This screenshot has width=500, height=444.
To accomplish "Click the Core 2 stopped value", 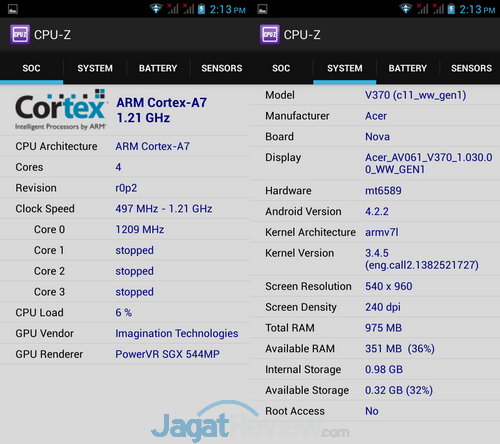I will pyautogui.click(x=134, y=271).
